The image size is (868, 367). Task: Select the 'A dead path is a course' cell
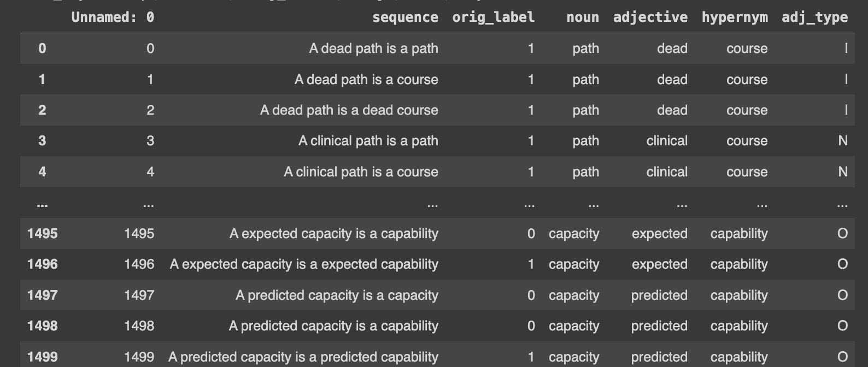click(x=366, y=80)
